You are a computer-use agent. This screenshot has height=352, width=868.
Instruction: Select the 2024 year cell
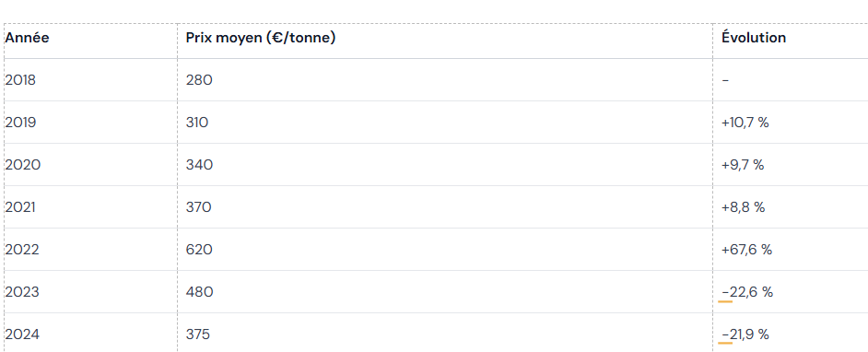pyautogui.click(x=22, y=334)
